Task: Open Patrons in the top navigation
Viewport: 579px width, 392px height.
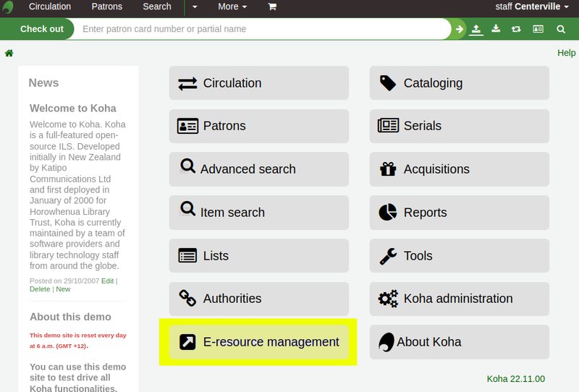Action: coord(106,7)
